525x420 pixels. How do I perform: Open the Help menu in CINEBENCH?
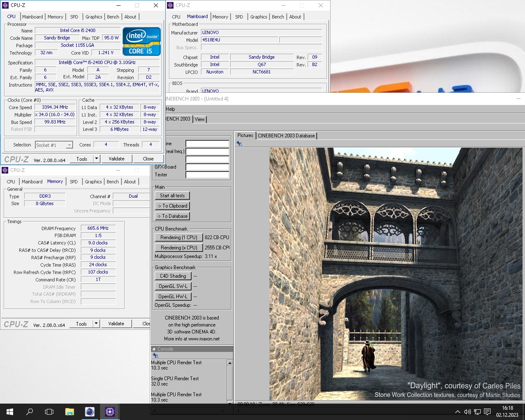(170, 109)
